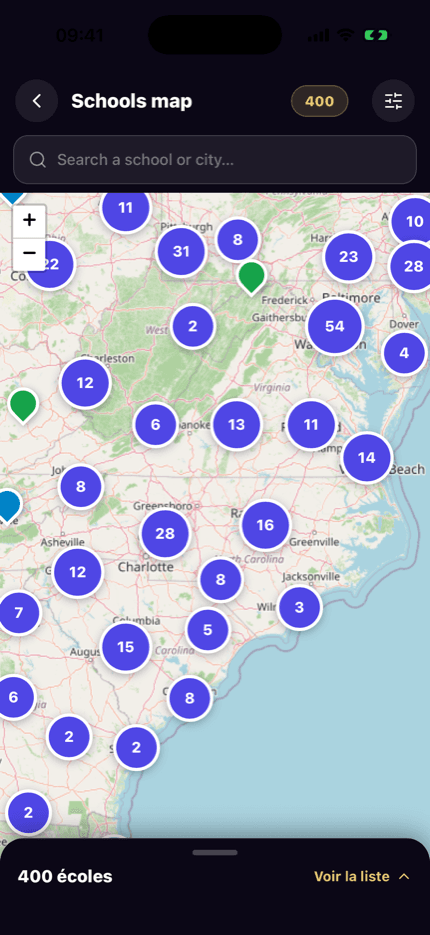Image resolution: width=430 pixels, height=935 pixels.
Task: Expand the 13 schools cluster
Action: click(237, 425)
